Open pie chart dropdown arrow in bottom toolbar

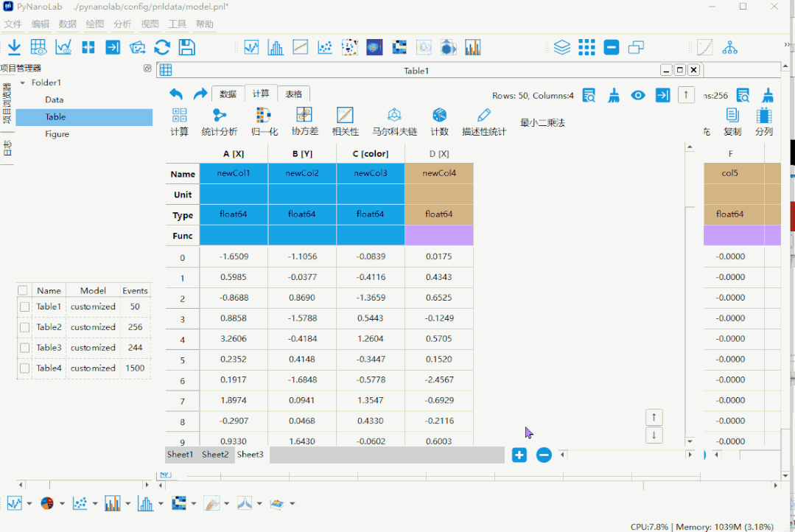tap(62, 503)
